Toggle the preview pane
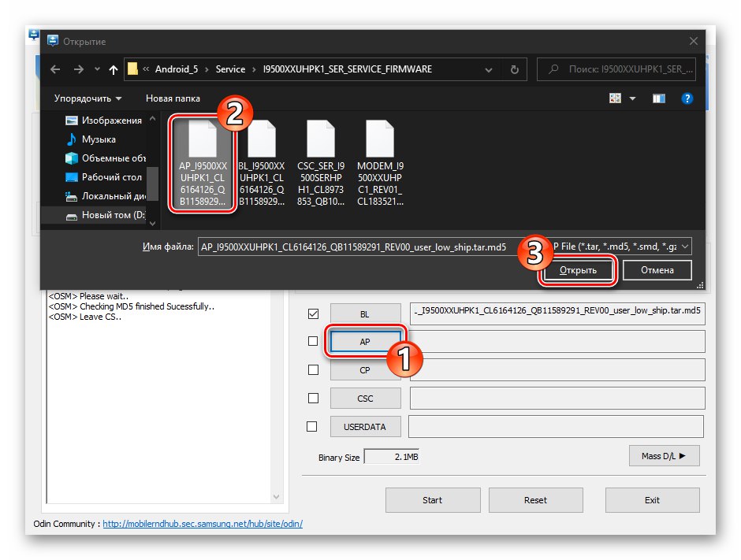741x560 pixels. click(658, 98)
